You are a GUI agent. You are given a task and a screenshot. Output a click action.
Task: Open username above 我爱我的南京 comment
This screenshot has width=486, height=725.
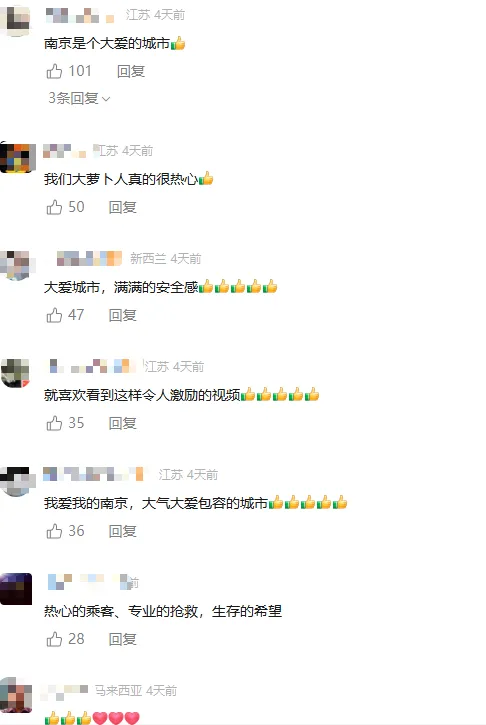click(93, 474)
